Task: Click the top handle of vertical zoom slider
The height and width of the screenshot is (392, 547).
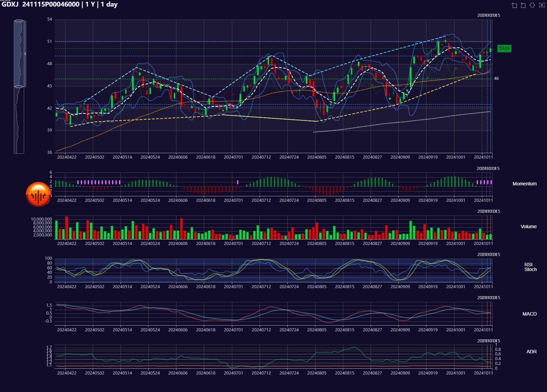Action: (x=19, y=21)
